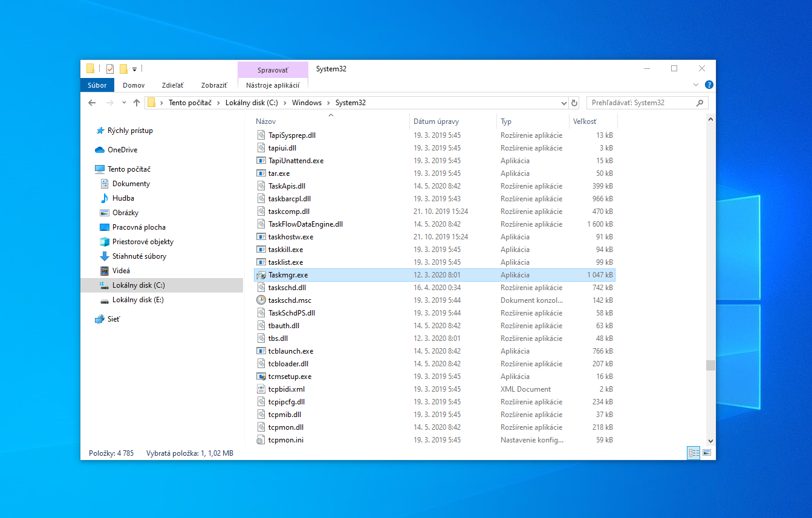Go back with the back arrow
812x518 pixels.
pos(92,103)
